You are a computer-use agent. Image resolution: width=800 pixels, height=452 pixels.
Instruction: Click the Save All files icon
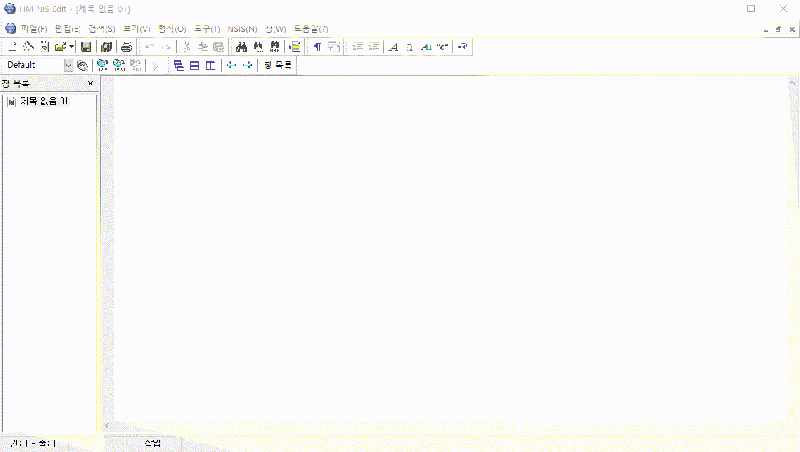[x=106, y=47]
